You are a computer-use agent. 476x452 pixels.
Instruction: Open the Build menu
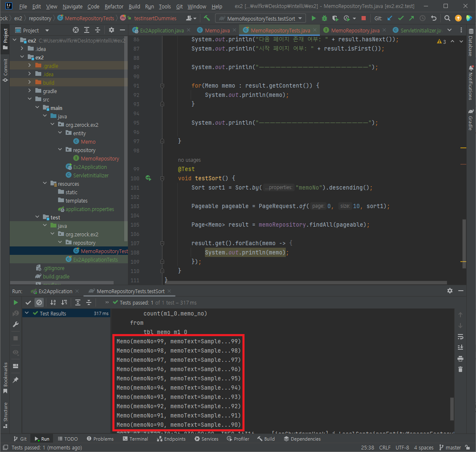134,6
